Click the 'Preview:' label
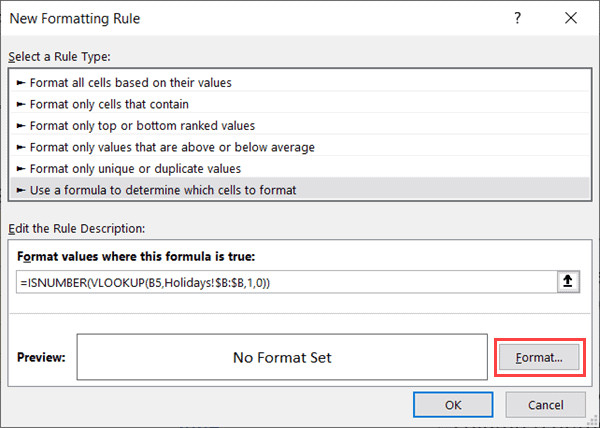 tap(42, 357)
